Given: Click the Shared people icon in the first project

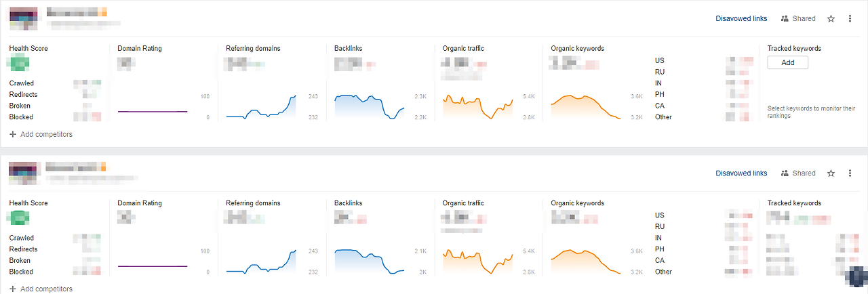Looking at the screenshot, I should pos(785,19).
